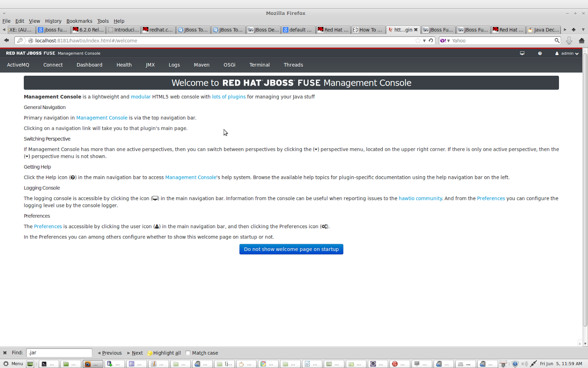Image resolution: width=588 pixels, height=368 pixels.
Task: Enable the Match case checkbox
Action: pos(188,353)
